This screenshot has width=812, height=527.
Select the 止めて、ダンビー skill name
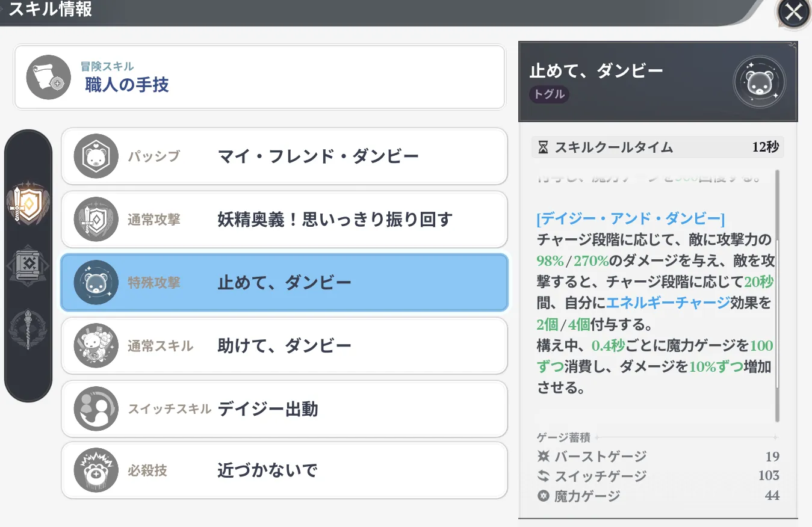tap(284, 283)
